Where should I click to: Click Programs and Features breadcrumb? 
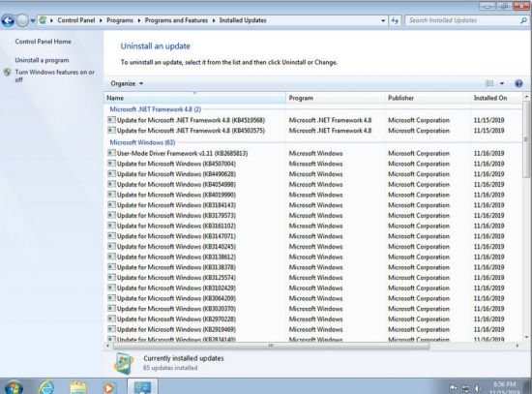coord(176,20)
